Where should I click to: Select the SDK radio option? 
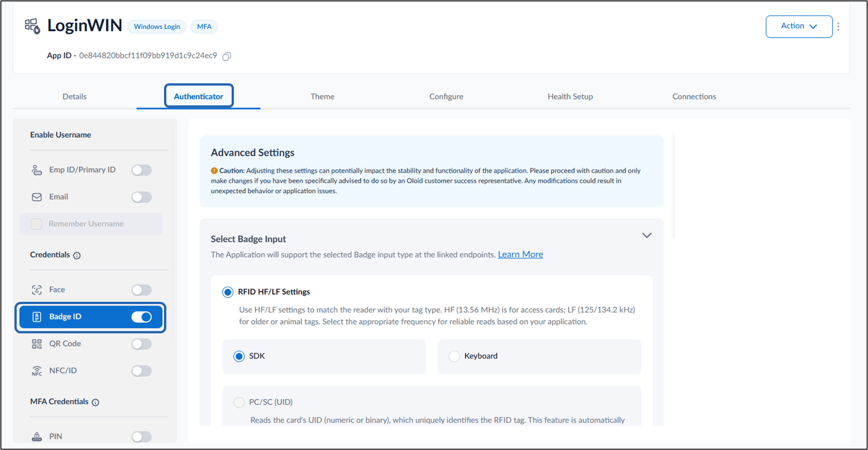click(239, 356)
